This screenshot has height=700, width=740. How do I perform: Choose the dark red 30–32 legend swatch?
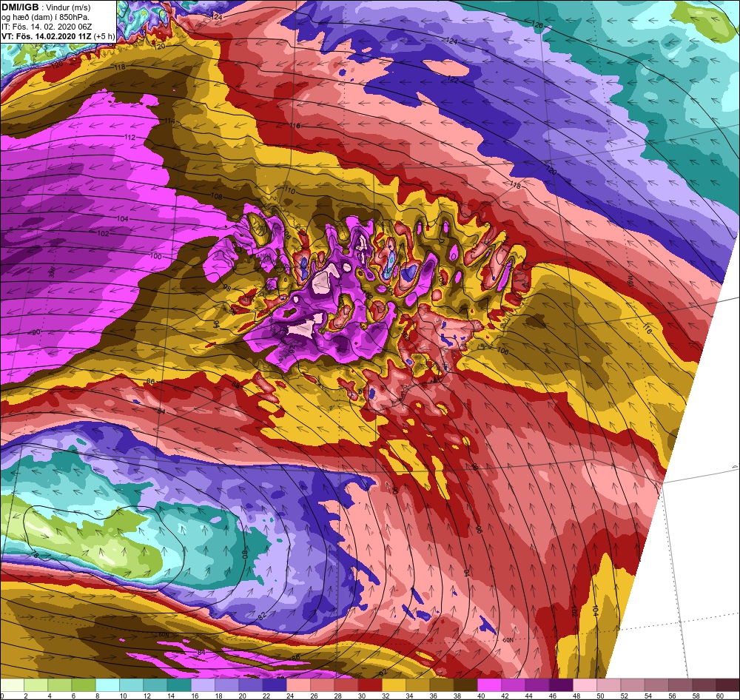(371, 685)
